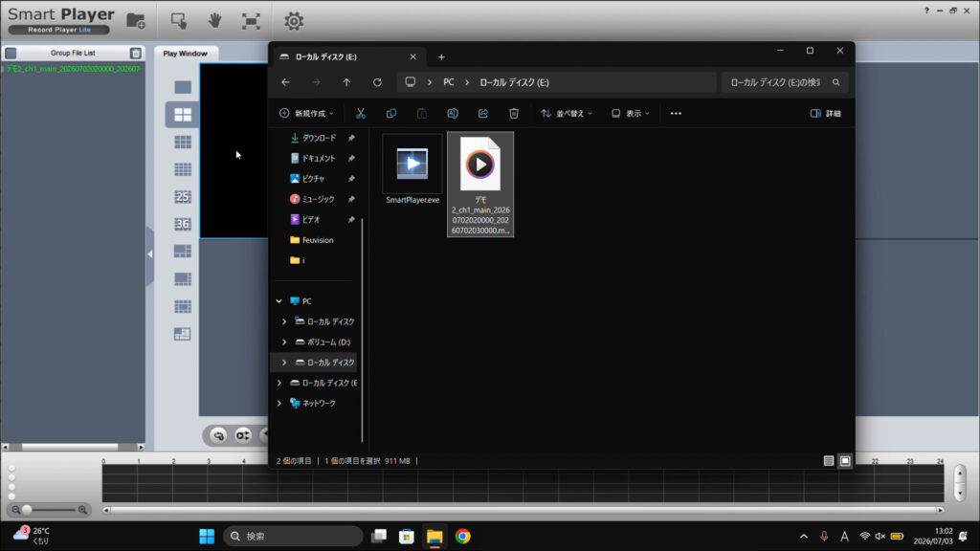Delete the selected file with trash icon
Viewport: 980px width, 551px height.
pos(514,113)
